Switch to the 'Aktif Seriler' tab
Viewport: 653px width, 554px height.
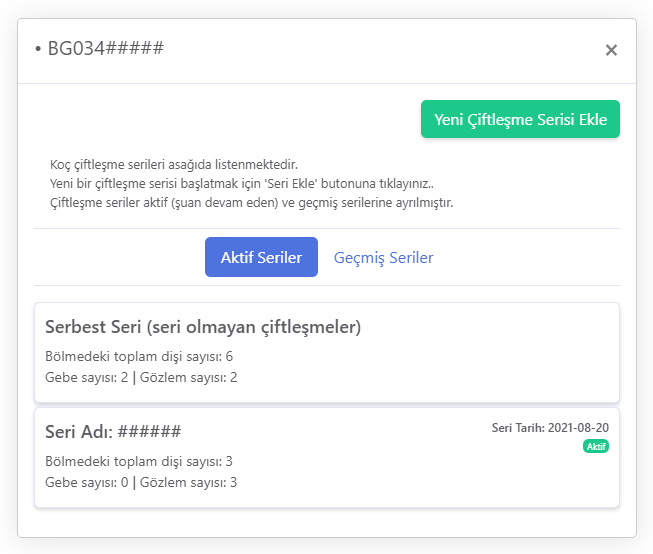(x=261, y=257)
